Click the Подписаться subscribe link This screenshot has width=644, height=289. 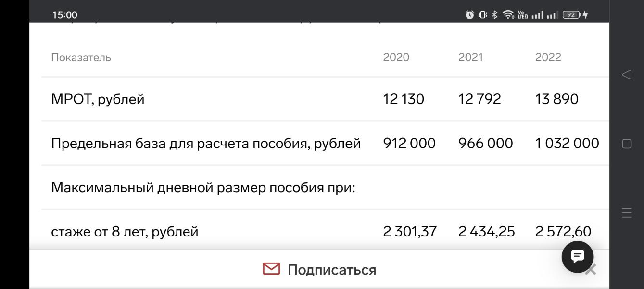(x=332, y=270)
